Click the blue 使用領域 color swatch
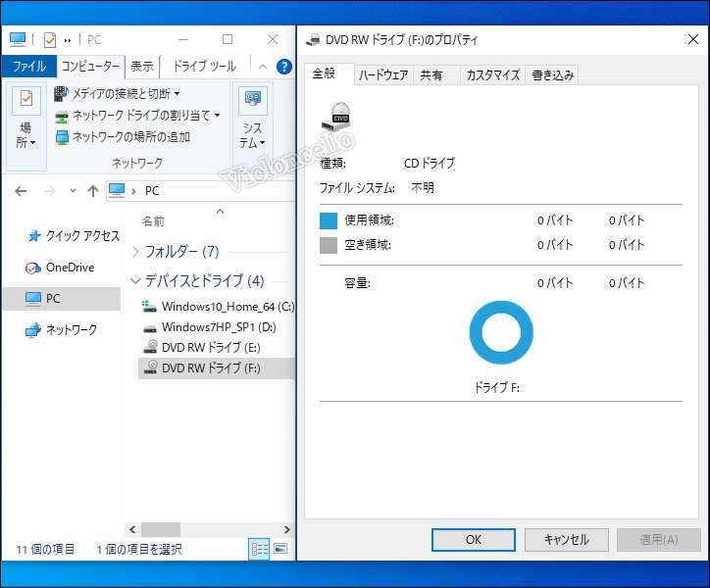The width and height of the screenshot is (710, 588). 329,220
